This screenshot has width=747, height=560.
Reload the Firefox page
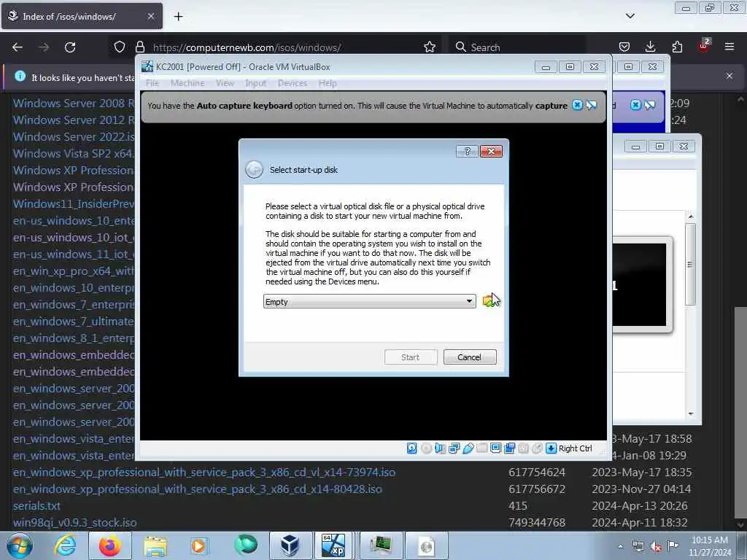tap(70, 47)
